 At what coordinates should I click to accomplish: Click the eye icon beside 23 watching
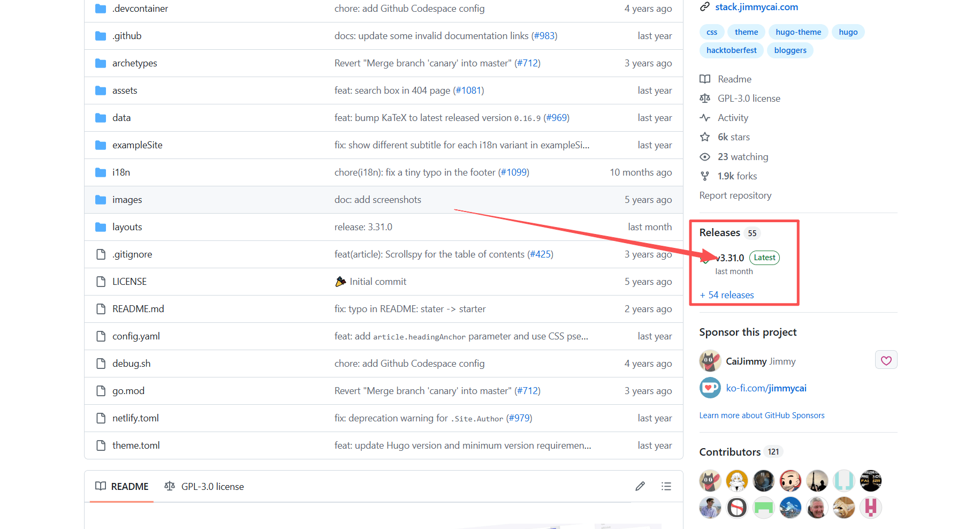(x=705, y=156)
